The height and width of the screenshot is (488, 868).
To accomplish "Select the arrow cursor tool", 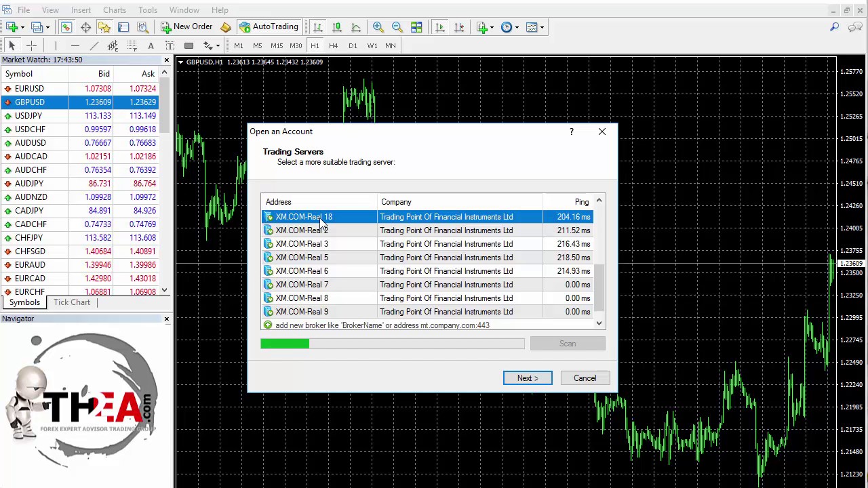I will click(x=12, y=45).
